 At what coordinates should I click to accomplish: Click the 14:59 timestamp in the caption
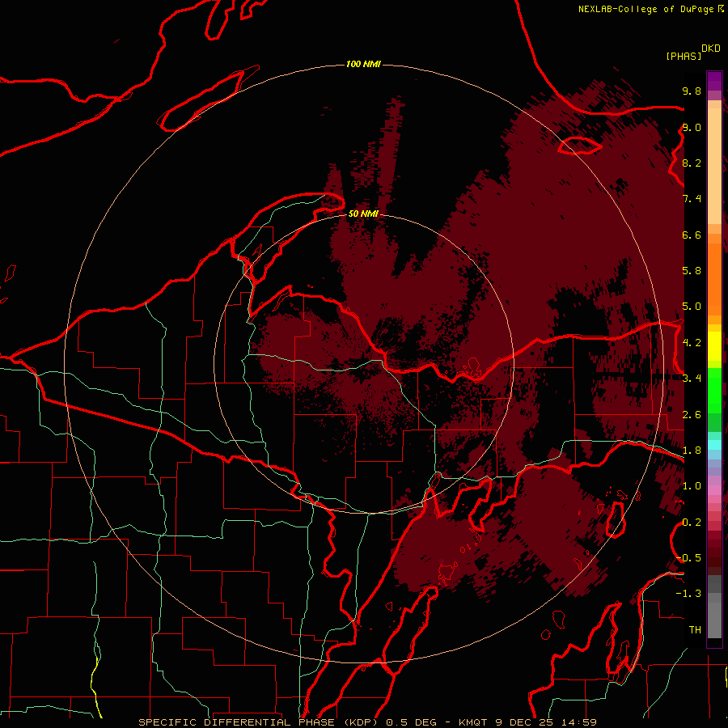click(580, 722)
